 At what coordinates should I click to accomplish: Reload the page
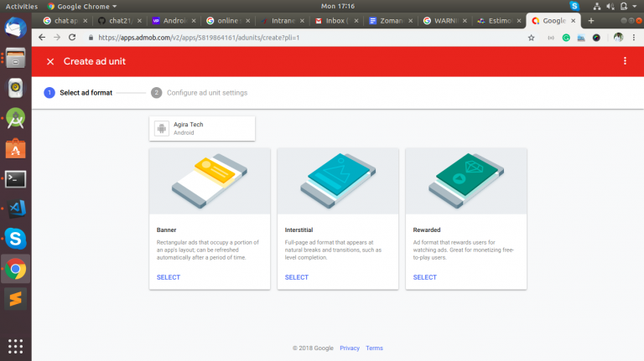[72, 38]
